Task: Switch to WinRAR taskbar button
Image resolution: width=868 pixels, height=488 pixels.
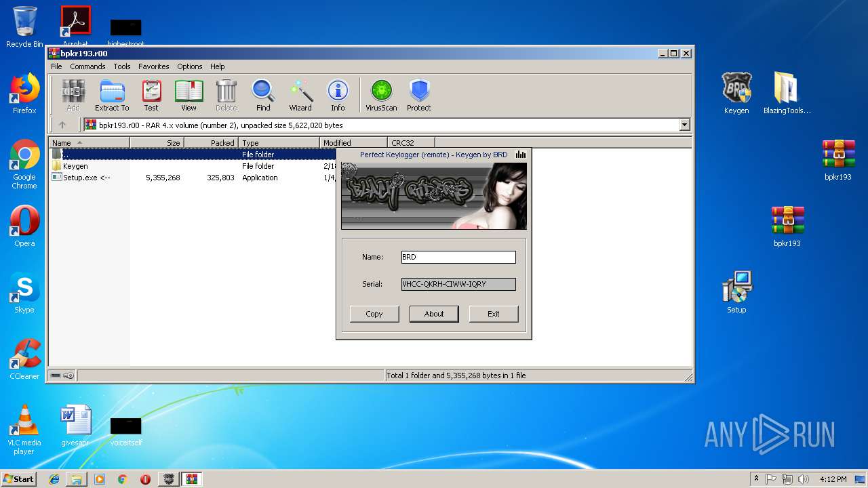Action: [x=191, y=479]
